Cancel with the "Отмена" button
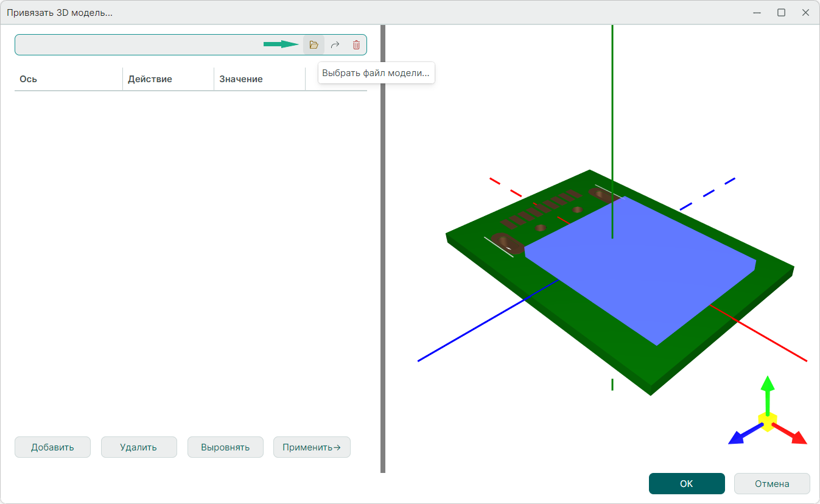 click(x=772, y=484)
